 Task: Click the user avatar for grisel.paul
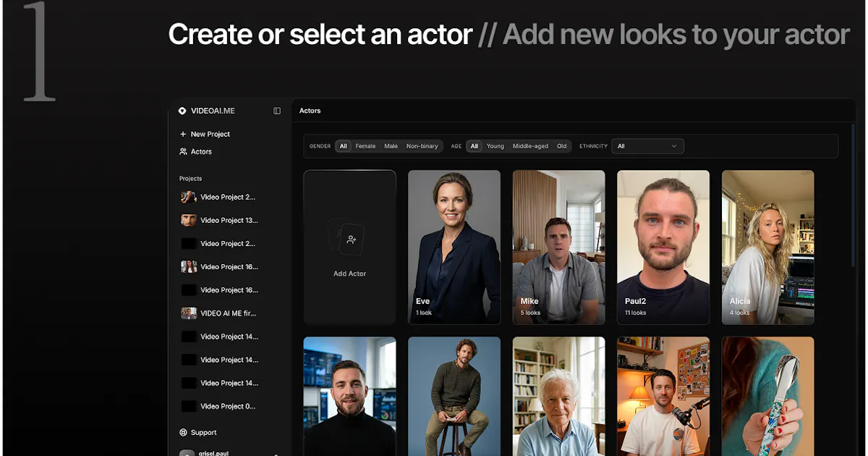[x=187, y=452]
